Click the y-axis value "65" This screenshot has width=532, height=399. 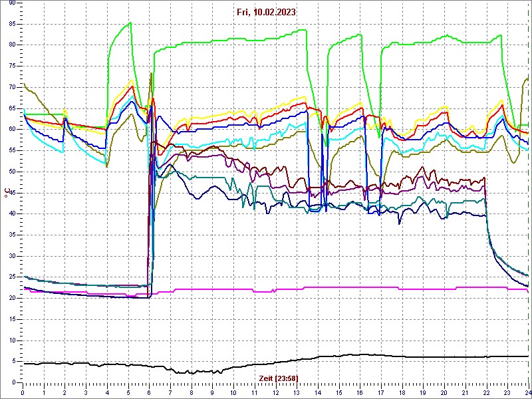pyautogui.click(x=12, y=108)
